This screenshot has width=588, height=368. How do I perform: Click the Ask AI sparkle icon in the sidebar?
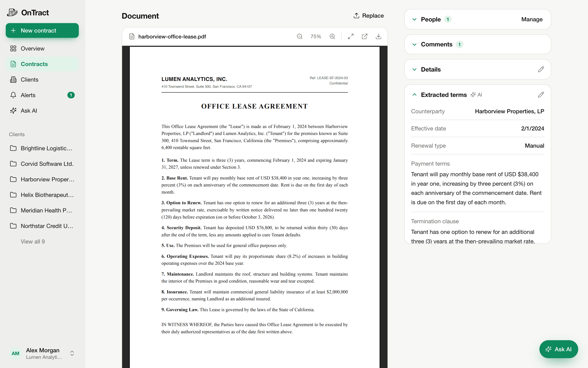click(x=13, y=111)
